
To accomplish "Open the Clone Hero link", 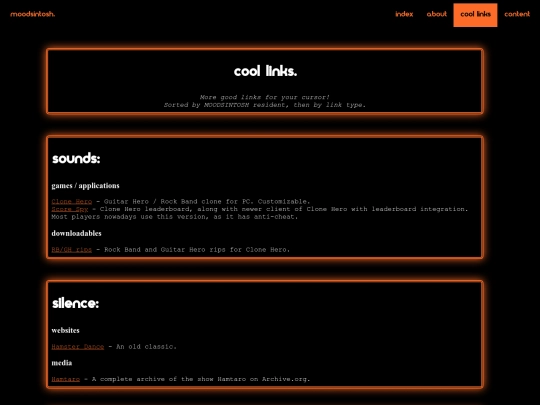I will pyautogui.click(x=72, y=201).
